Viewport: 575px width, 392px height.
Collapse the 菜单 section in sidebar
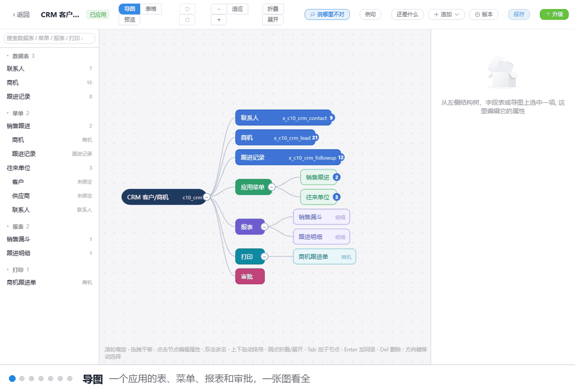click(x=8, y=113)
